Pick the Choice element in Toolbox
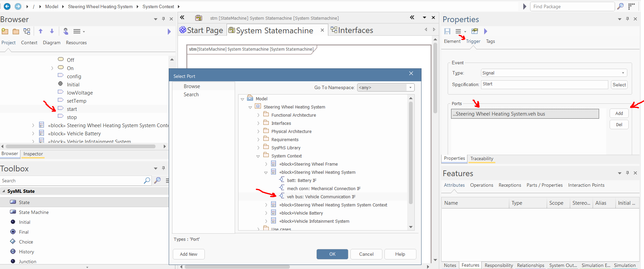Viewport: 644px width, 269px height. (x=26, y=242)
